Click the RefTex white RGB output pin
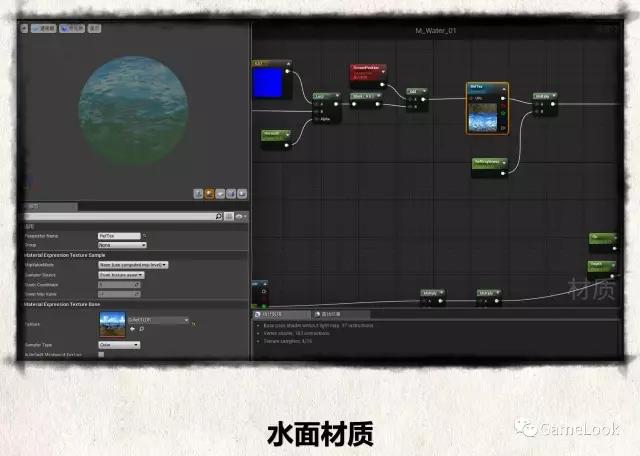 [503, 98]
